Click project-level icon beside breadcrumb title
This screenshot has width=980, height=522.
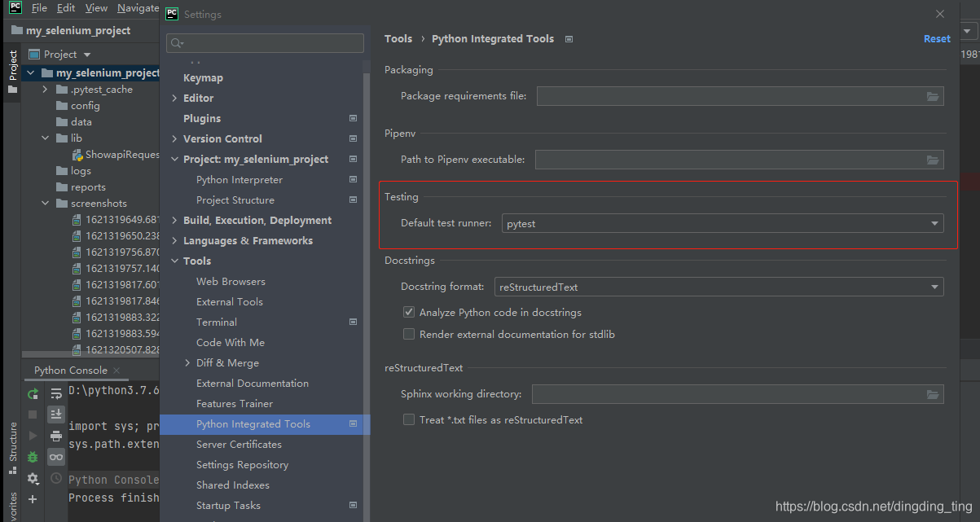(x=569, y=38)
